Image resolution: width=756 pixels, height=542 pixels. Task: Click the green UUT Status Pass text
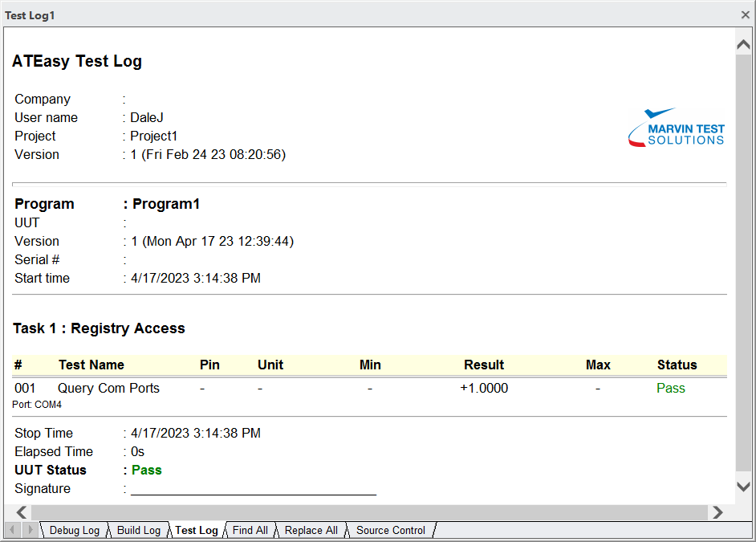pos(147,470)
